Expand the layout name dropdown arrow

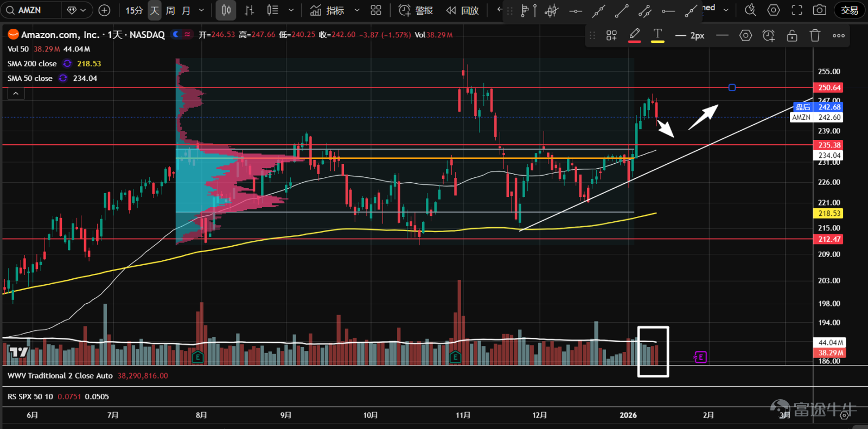[726, 10]
